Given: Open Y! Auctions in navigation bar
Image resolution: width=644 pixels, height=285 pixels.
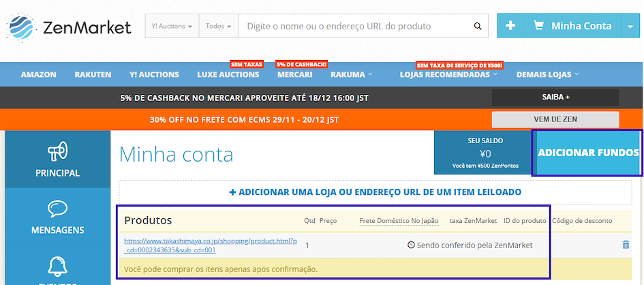Looking at the screenshot, I should coord(154,74).
